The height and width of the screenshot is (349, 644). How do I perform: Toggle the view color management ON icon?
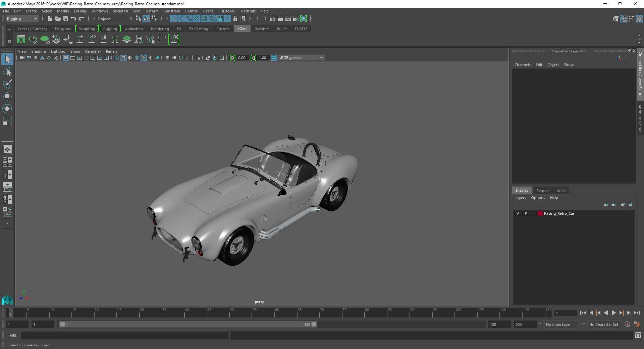(274, 58)
